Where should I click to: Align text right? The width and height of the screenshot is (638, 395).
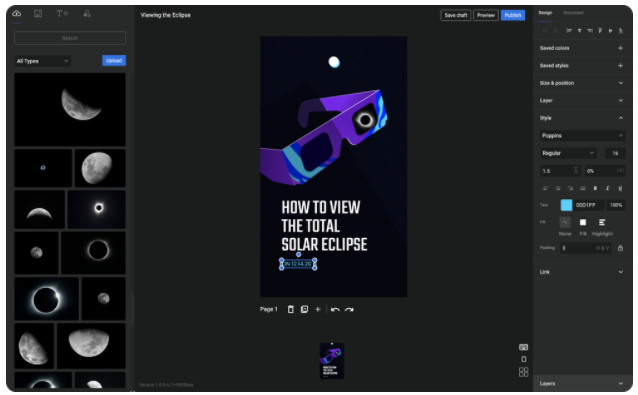point(570,188)
